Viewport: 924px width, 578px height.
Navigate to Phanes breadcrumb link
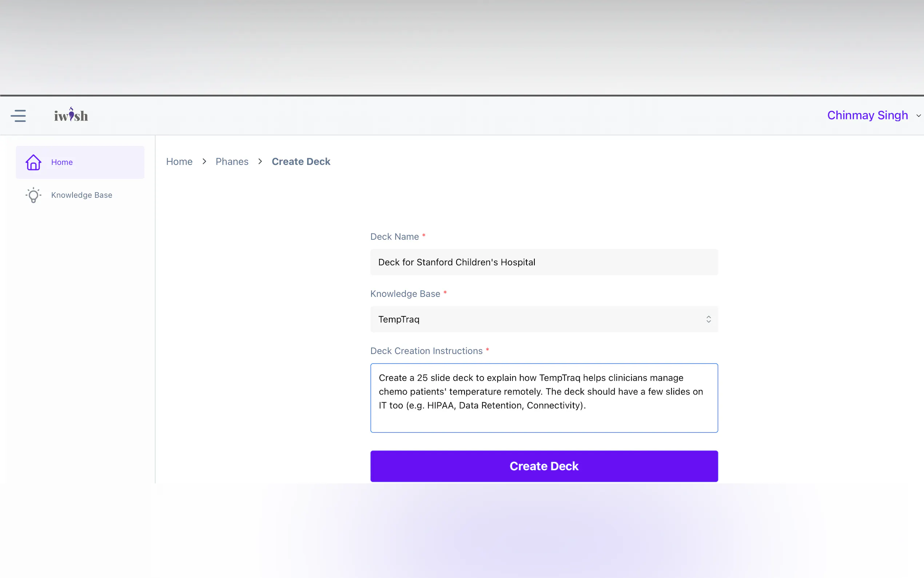(232, 161)
